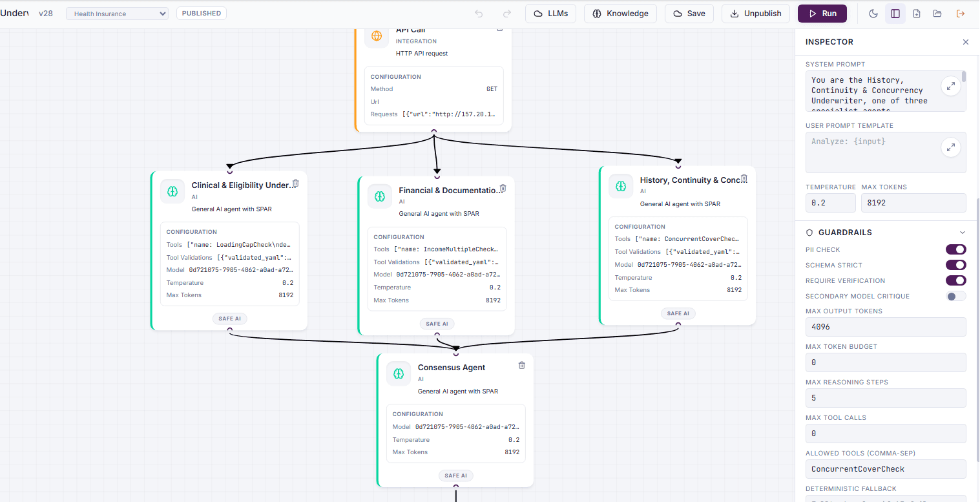This screenshot has height=502, width=980.
Task: Edit the Max Output Tokens field
Action: coord(886,327)
